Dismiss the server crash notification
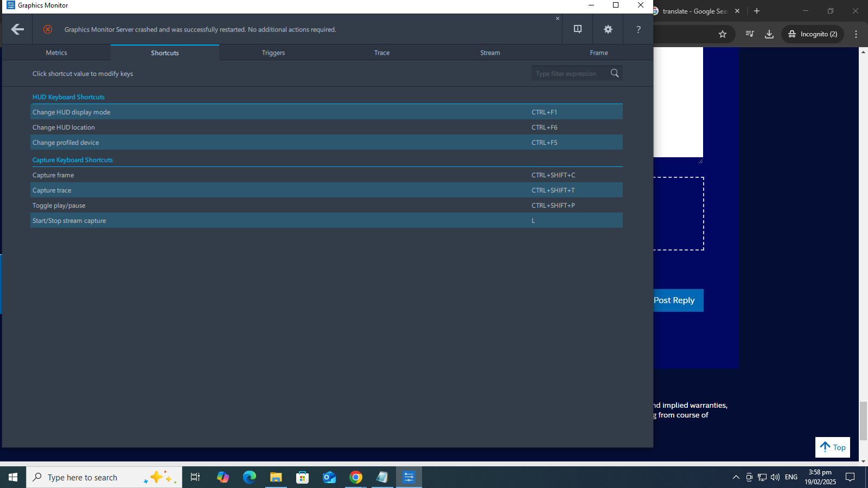This screenshot has width=868, height=488. pos(557,18)
